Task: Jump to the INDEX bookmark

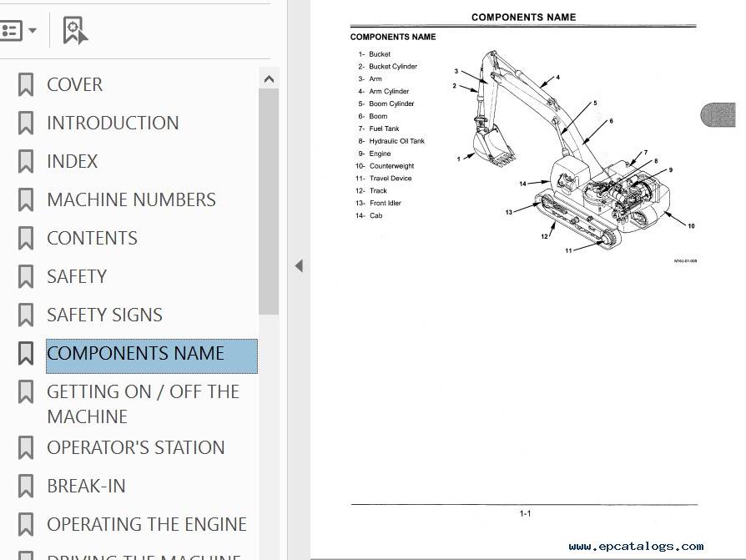Action: tap(73, 162)
